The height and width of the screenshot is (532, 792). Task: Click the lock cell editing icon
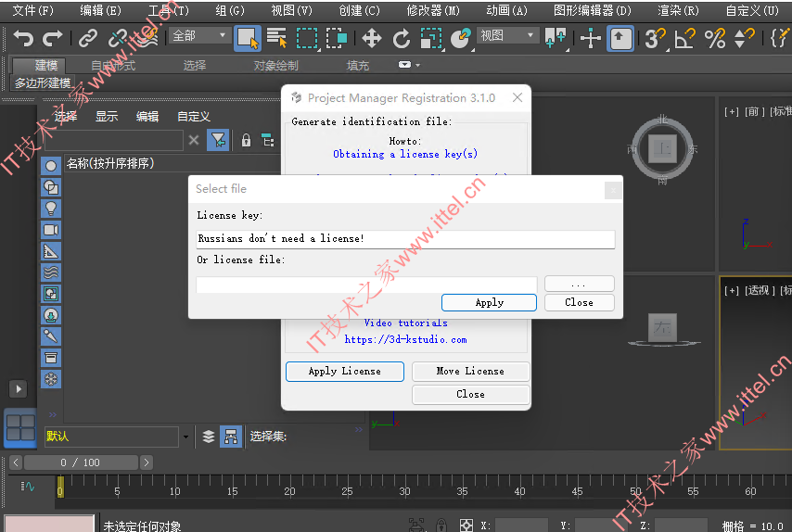(246, 140)
